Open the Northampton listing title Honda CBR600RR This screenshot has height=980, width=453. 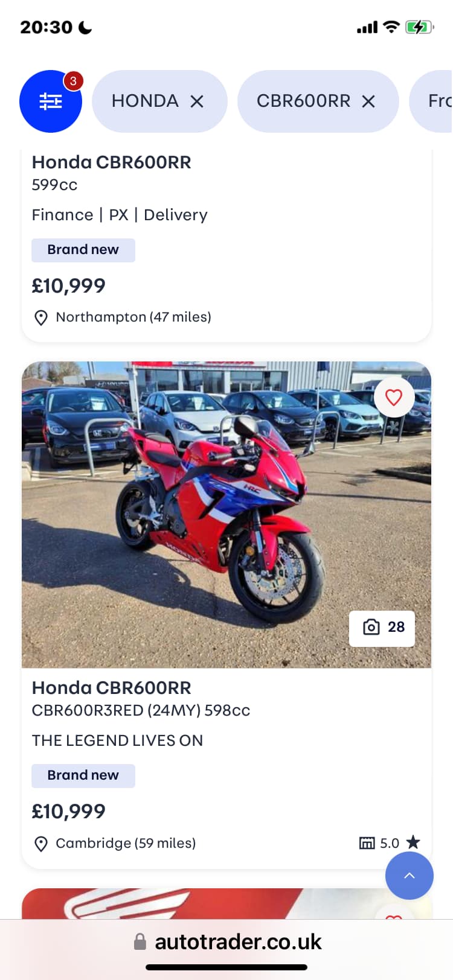click(112, 162)
